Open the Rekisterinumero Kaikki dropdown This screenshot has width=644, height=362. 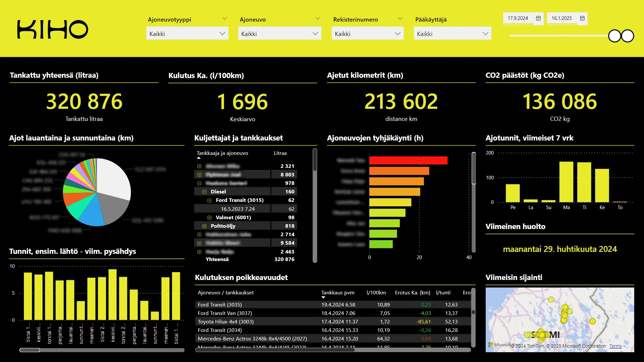click(368, 34)
